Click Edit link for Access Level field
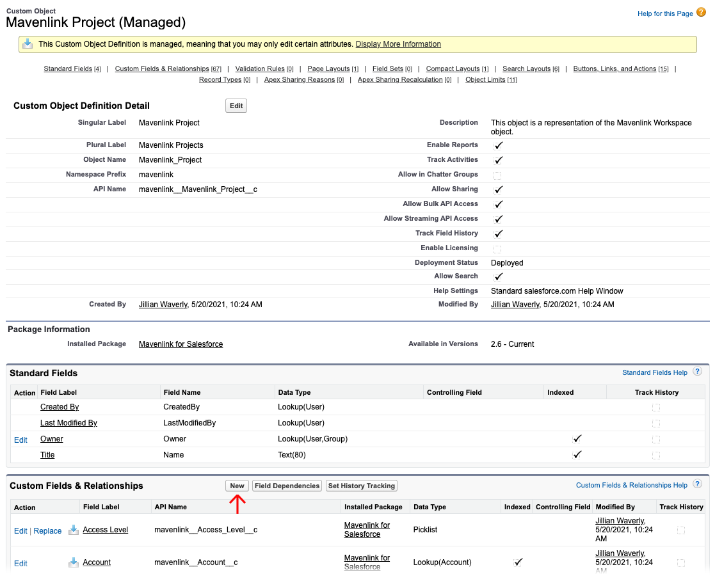 20,531
